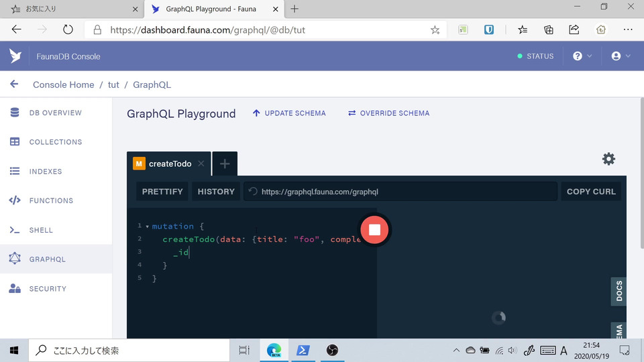The image size is (644, 362).
Task: Click the browser share icon
Action: (574, 29)
